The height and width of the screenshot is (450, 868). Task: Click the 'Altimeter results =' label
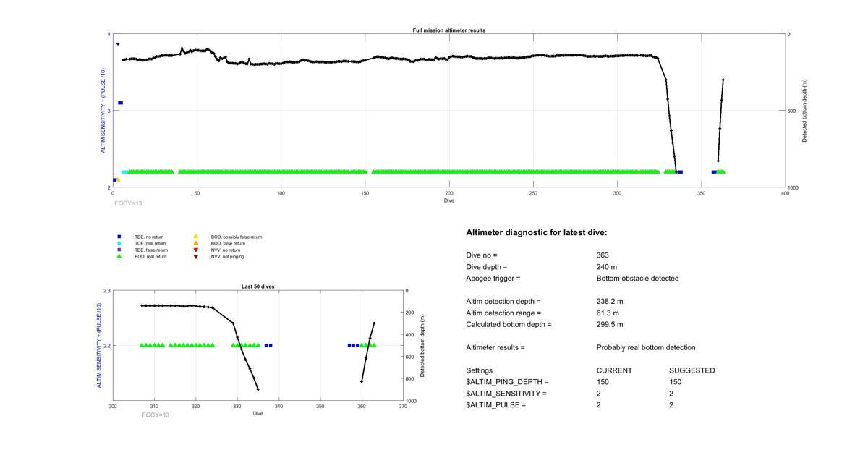click(x=495, y=348)
